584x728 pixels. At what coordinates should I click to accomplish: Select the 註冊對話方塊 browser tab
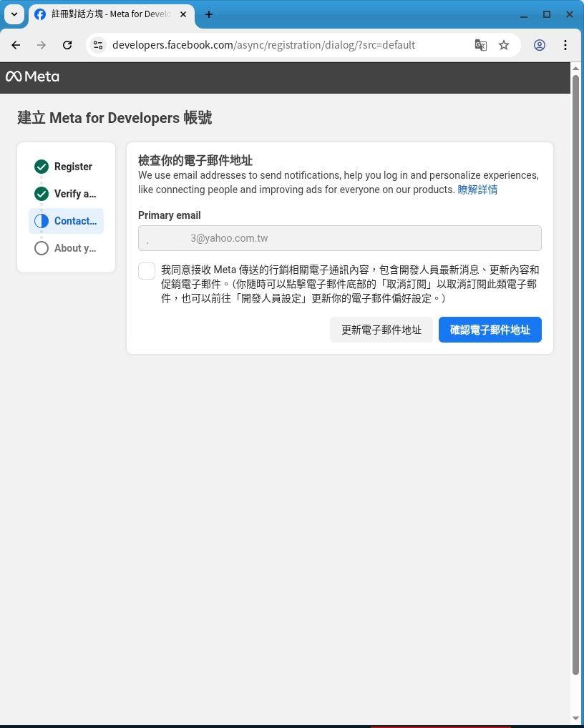(111, 14)
